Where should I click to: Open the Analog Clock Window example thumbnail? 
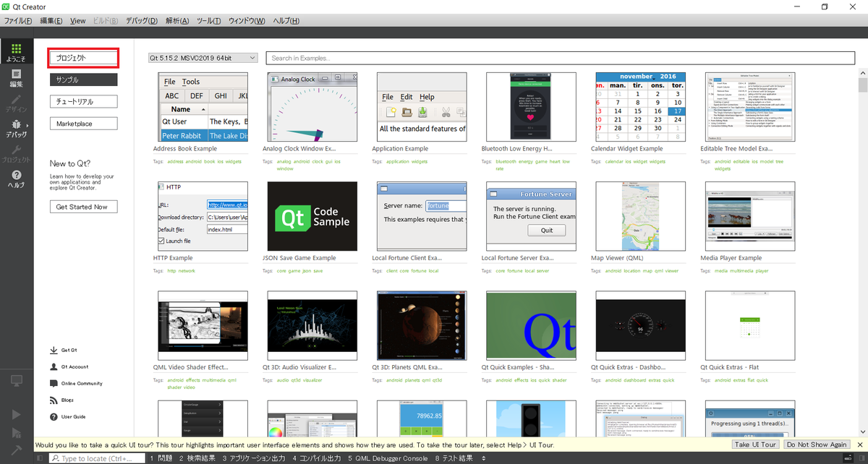tap(312, 106)
